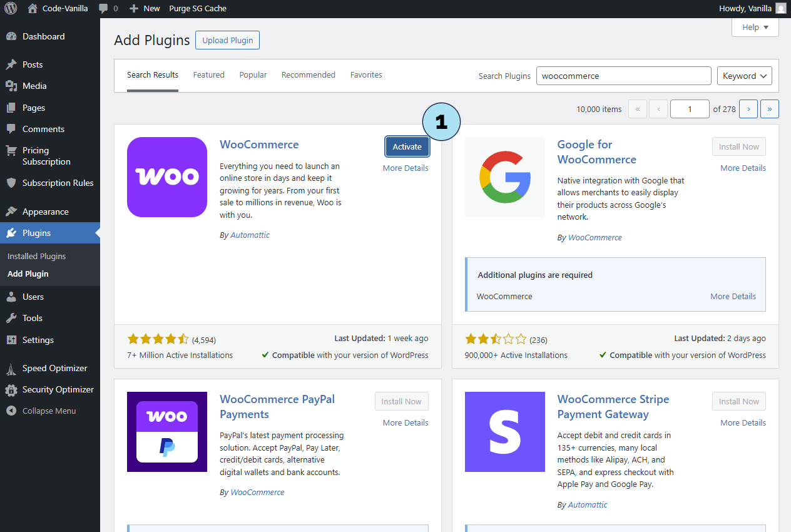Click the Pricing Subscription cart icon
This screenshot has height=532, width=791.
[11, 151]
